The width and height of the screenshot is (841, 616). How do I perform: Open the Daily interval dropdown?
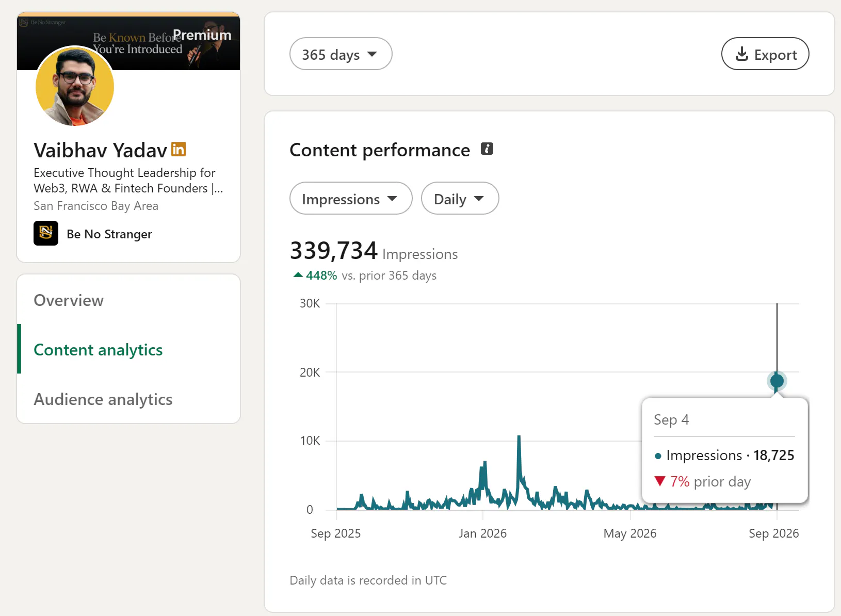[x=460, y=198]
